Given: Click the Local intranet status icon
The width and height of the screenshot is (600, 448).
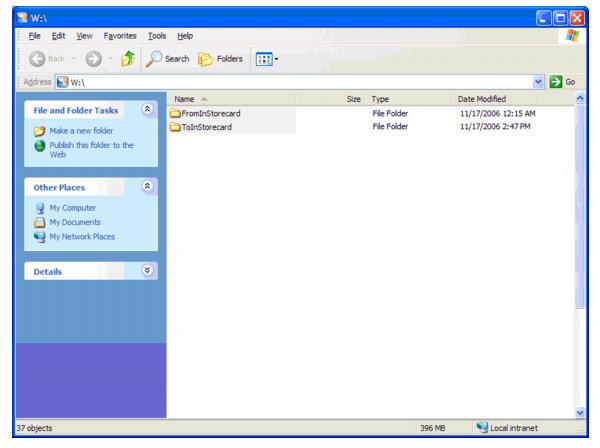Looking at the screenshot, I should [482, 427].
